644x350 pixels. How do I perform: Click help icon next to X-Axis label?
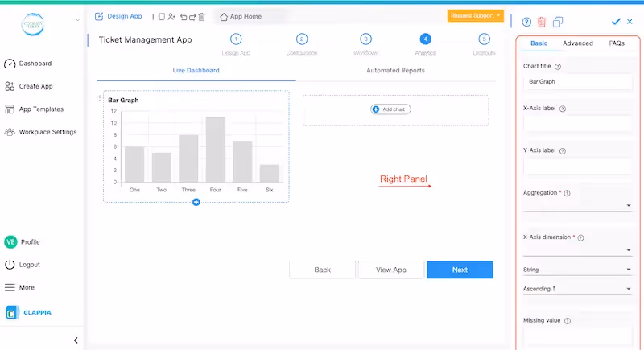pyautogui.click(x=563, y=109)
